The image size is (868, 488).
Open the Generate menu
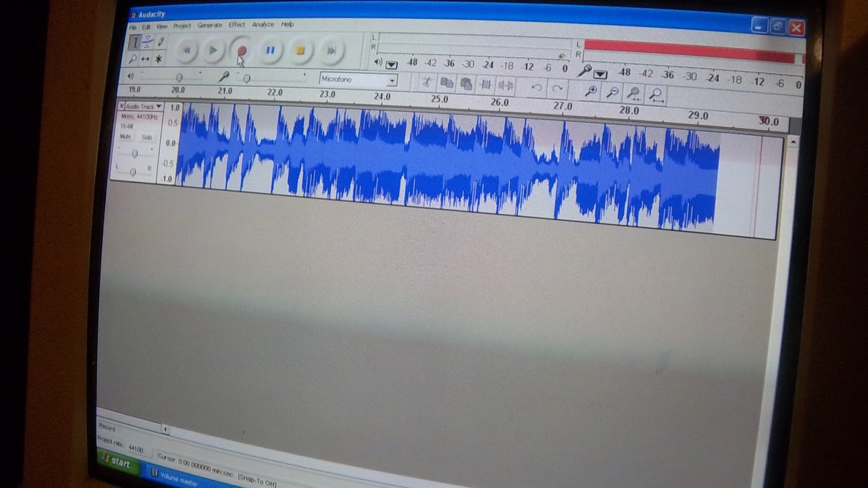[209, 25]
